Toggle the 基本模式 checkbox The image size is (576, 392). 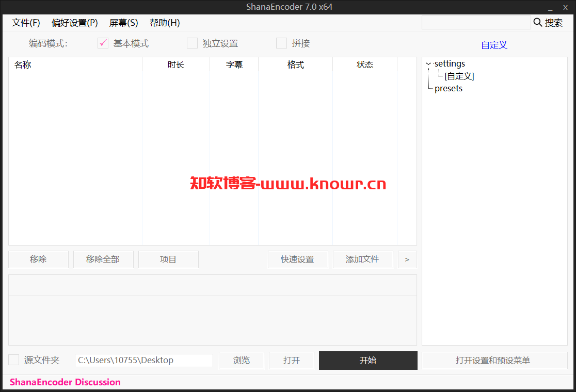103,43
